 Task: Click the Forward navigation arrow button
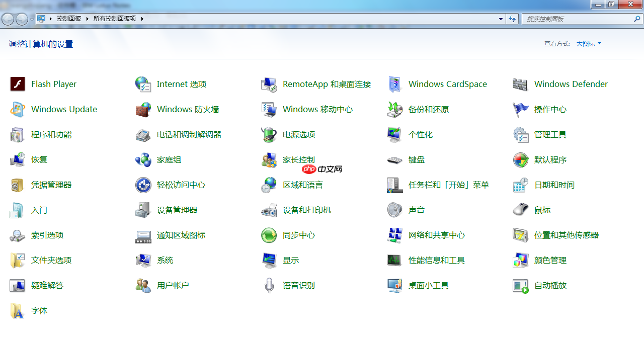coord(22,19)
